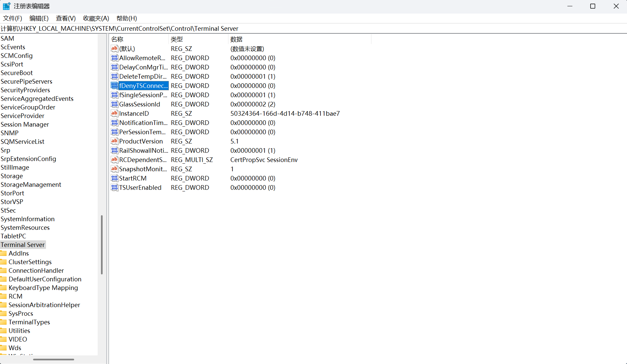Viewport: 627px width, 364px height.
Task: Open the 查看(V) menu
Action: [x=66, y=18]
